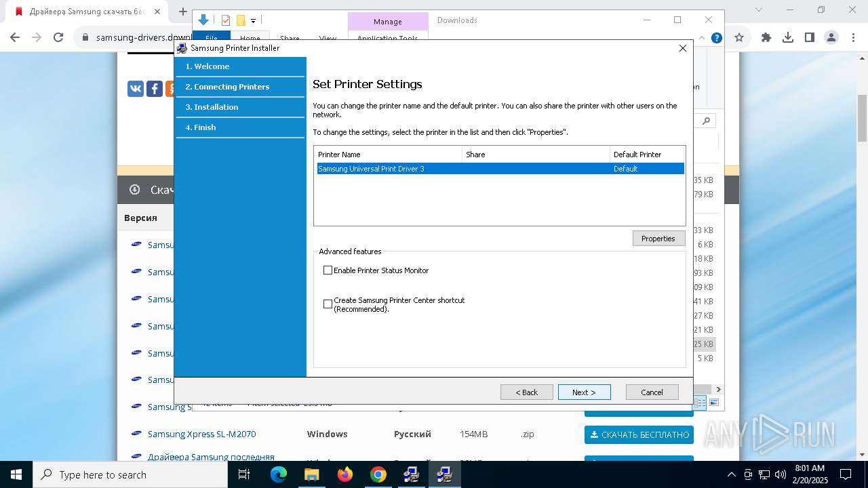Open Explorer help question mark icon
The width and height of the screenshot is (868, 488).
click(716, 38)
